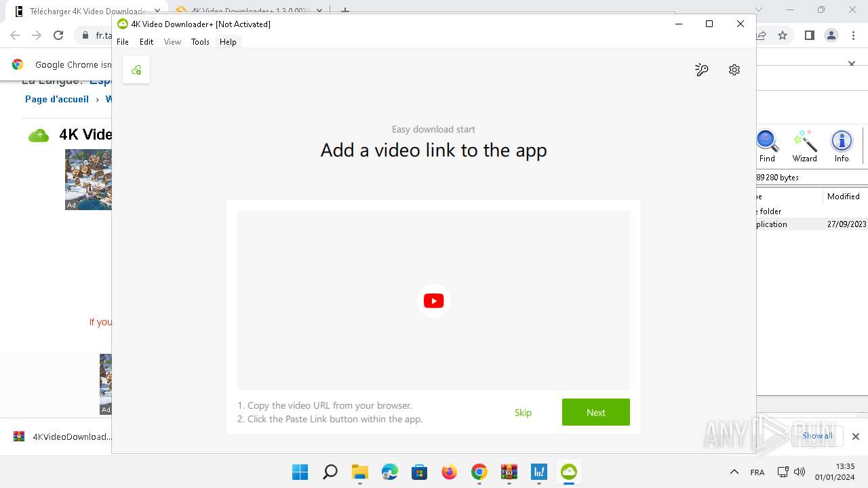Screen dimensions: 868x488
Task: Sort by the Modified column in WinRAR
Action: pos(844,197)
